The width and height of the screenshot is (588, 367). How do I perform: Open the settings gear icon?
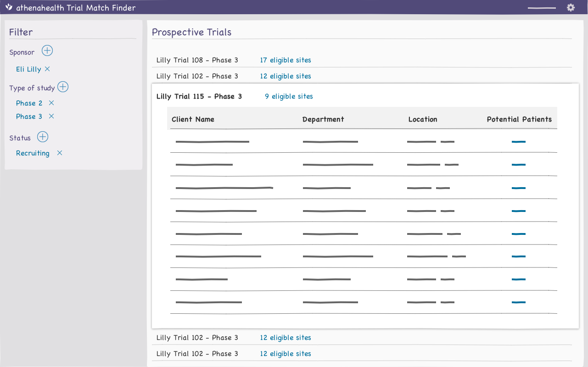click(x=571, y=7)
